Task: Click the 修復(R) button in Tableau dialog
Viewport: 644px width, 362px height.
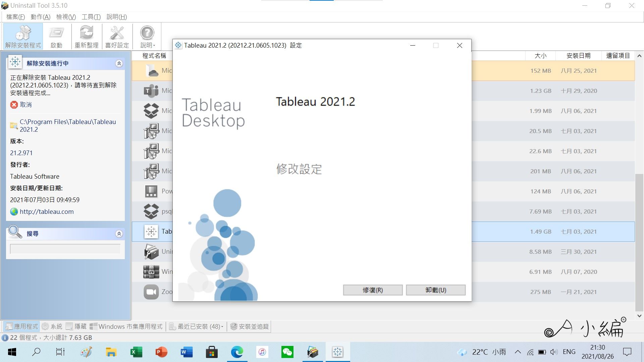Action: [x=373, y=290]
